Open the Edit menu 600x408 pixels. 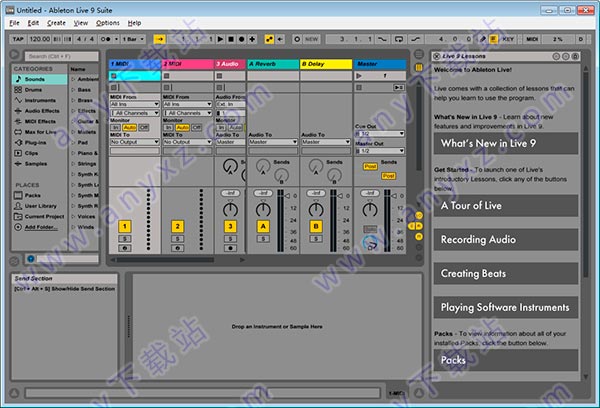tap(33, 23)
